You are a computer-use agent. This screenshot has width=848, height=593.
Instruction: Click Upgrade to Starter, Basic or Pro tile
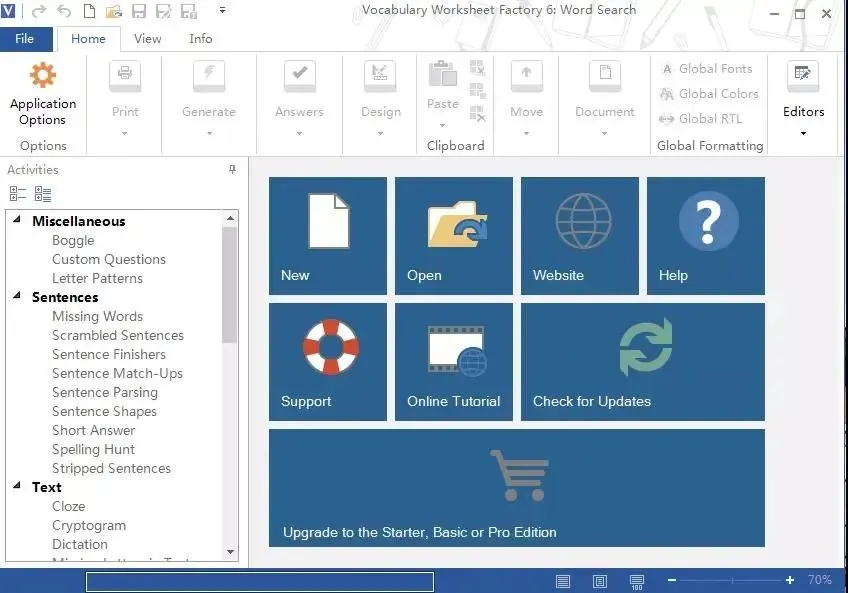coord(517,488)
